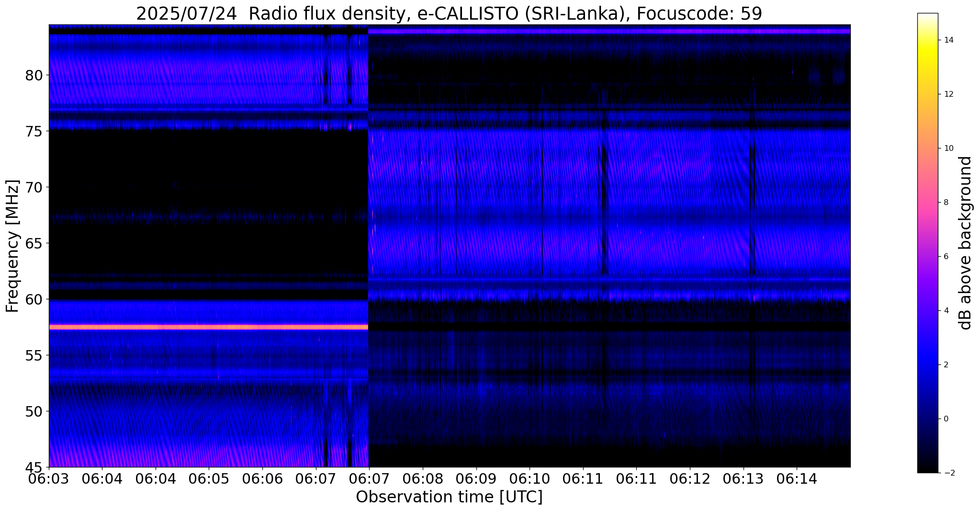
Task: Click the 6 tick on the colorbar
Action: point(945,256)
